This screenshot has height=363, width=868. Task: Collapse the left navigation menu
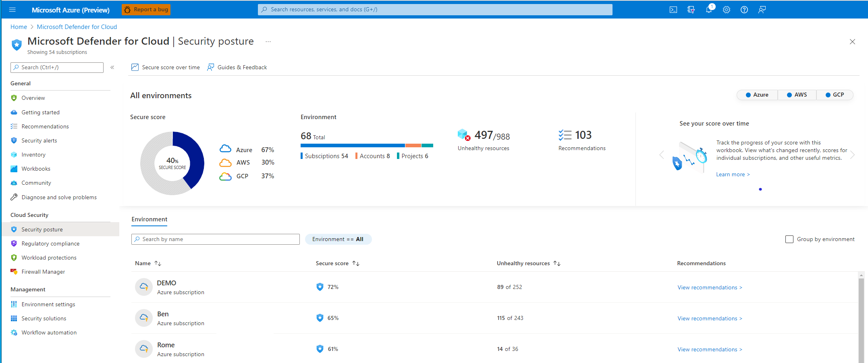(112, 68)
